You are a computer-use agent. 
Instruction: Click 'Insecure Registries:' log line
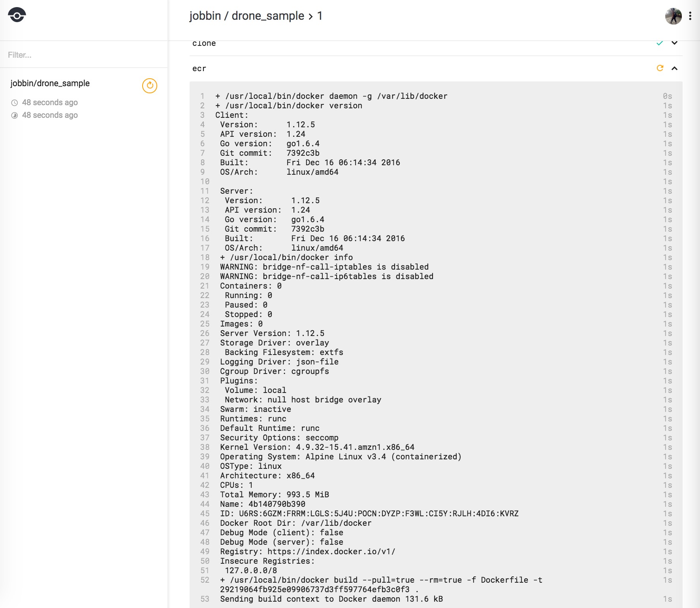[x=267, y=561]
